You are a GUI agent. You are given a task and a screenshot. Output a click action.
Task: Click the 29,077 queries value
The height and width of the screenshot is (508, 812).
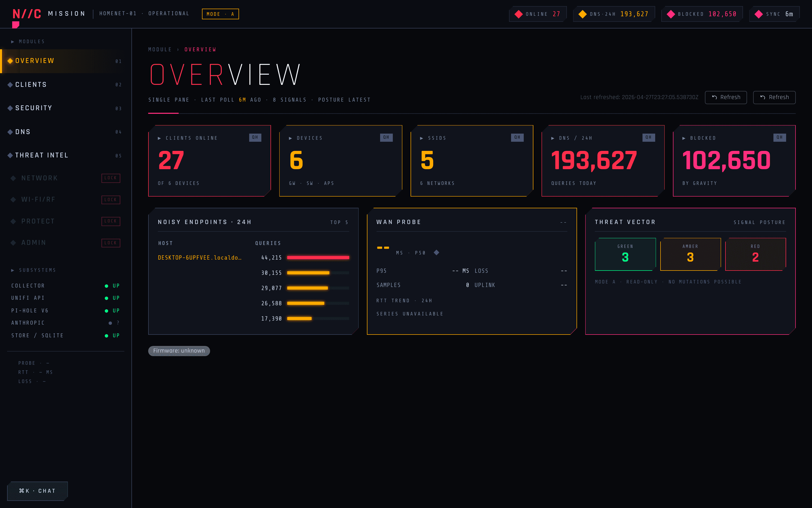click(272, 288)
